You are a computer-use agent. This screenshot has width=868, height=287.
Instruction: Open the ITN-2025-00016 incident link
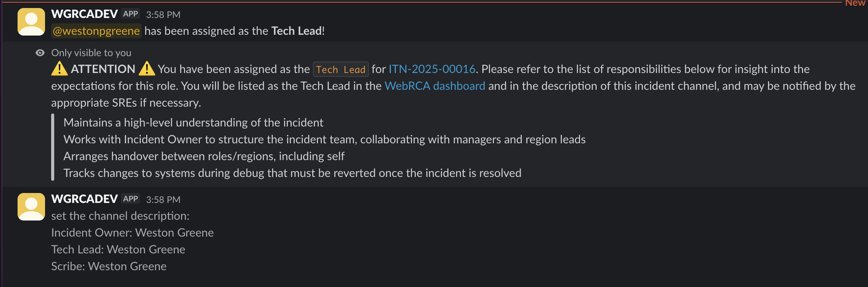click(432, 69)
